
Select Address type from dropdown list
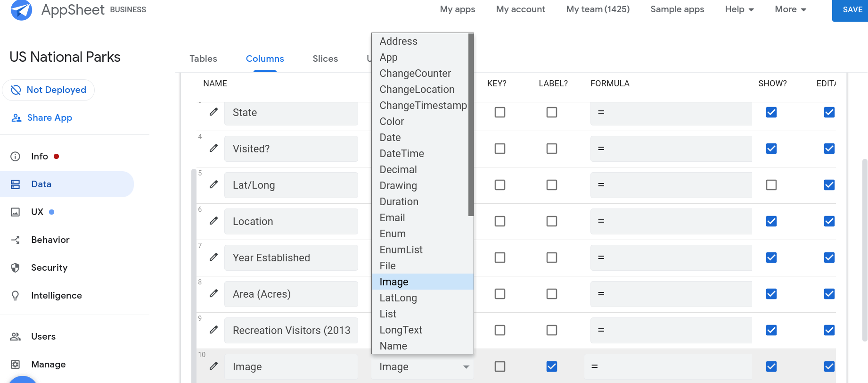[x=420, y=42]
